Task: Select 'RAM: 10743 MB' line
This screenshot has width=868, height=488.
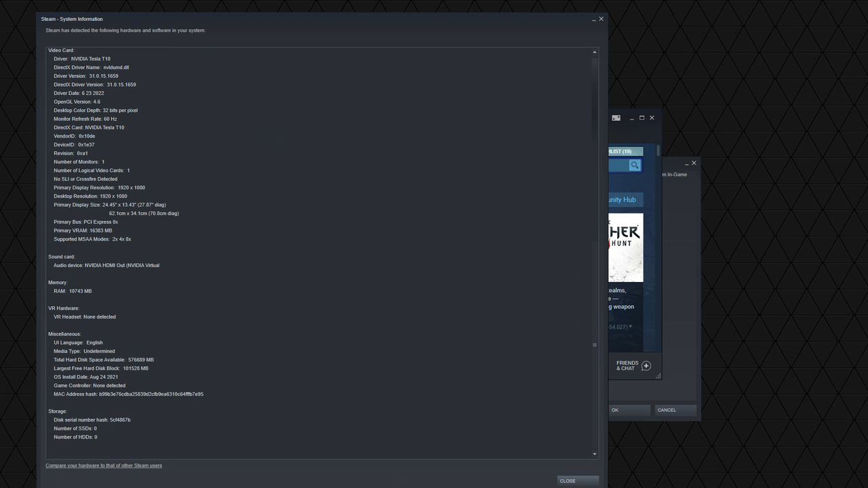Action: pos(73,291)
